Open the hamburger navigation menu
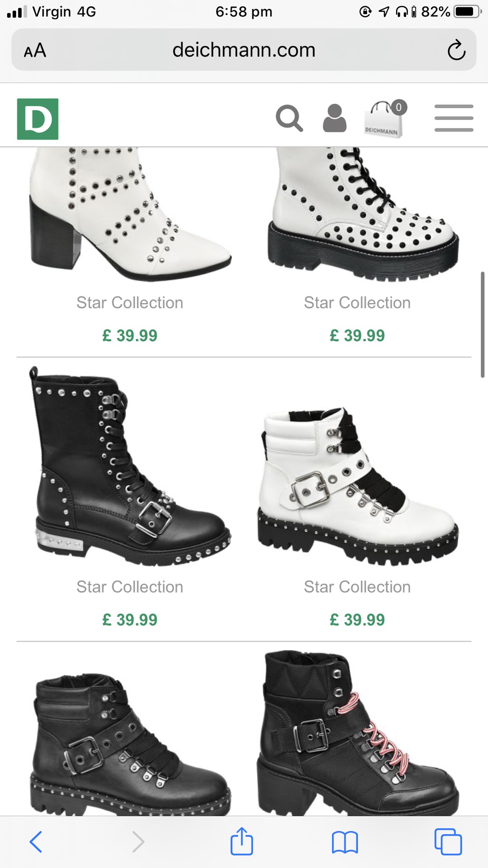 tap(454, 118)
